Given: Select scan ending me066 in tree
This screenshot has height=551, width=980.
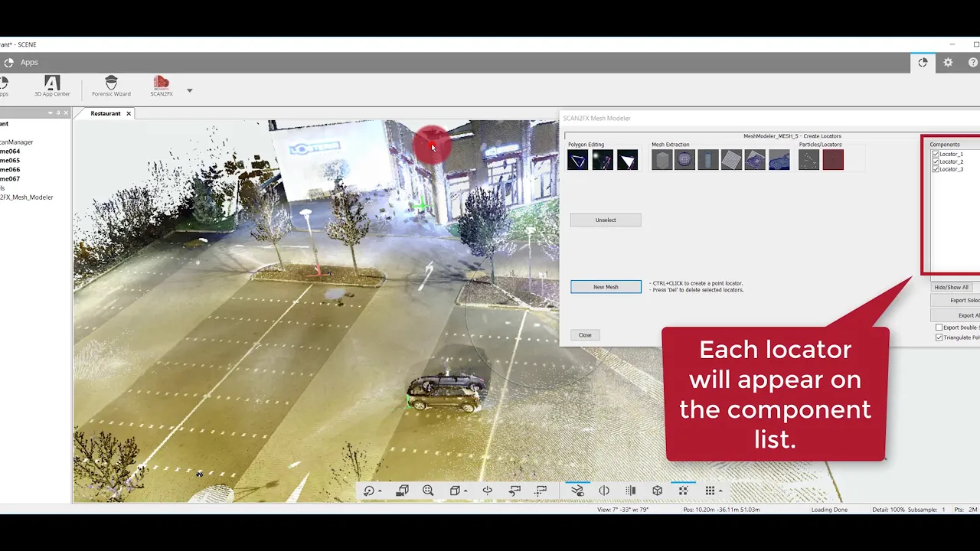Looking at the screenshot, I should coord(10,170).
